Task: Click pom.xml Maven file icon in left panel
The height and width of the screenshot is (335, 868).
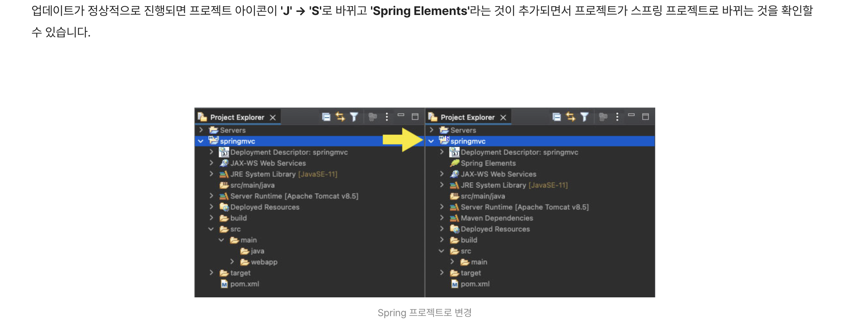Action: tap(224, 284)
